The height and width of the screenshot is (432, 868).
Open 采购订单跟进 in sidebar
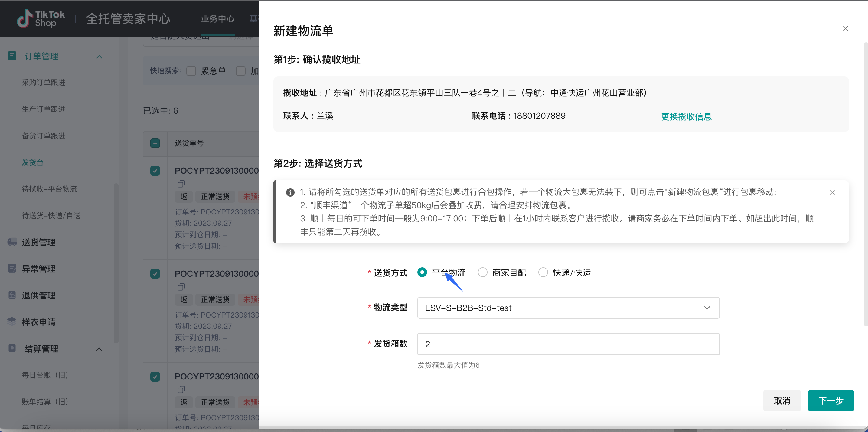(44, 82)
